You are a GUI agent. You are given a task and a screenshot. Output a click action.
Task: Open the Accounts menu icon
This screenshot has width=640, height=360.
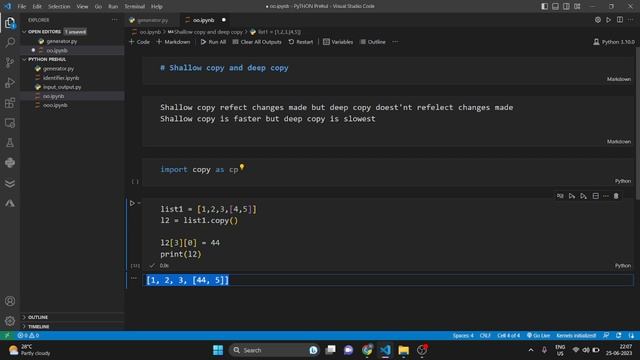click(10, 301)
